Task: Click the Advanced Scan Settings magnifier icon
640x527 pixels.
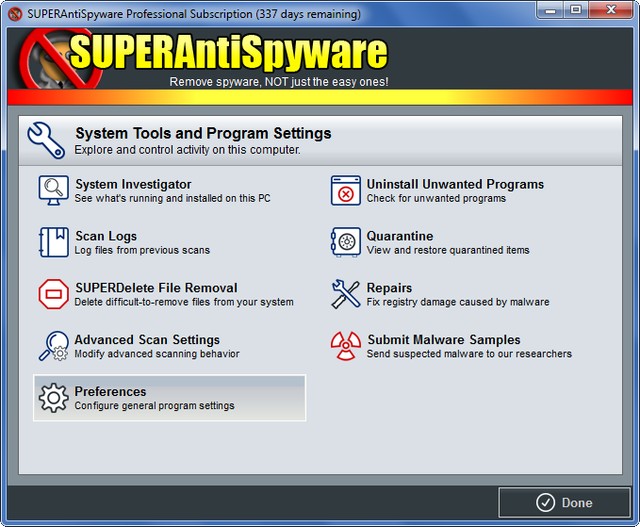Action: [x=53, y=346]
